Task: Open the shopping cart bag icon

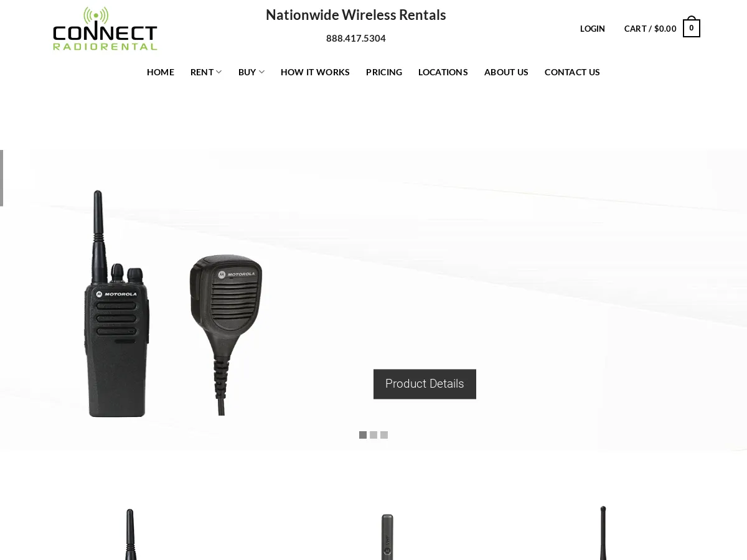Action: coord(692,27)
